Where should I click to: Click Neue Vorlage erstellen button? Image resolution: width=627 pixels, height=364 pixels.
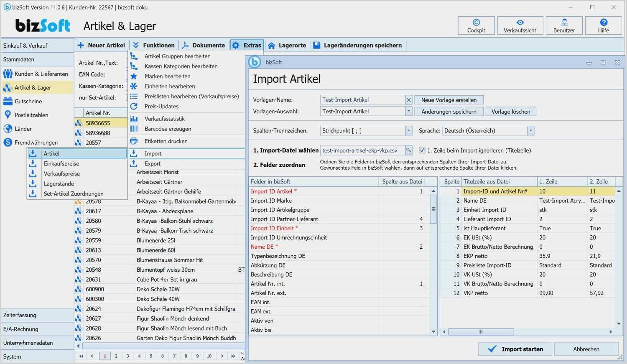pyautogui.click(x=449, y=100)
